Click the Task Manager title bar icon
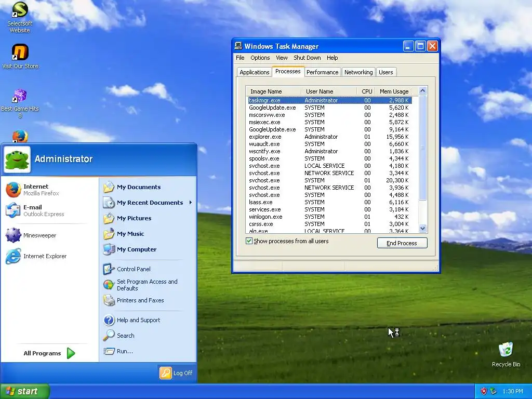The image size is (532, 399). (x=238, y=46)
